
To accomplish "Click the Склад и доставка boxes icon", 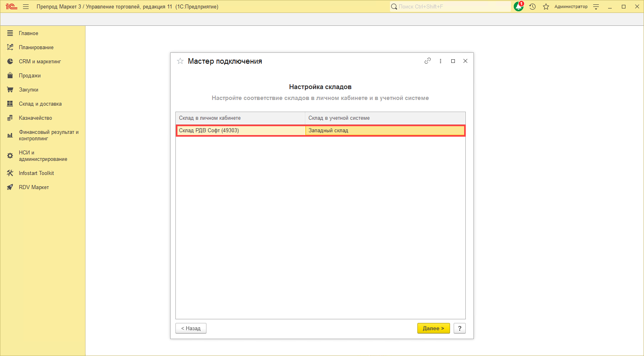I will 10,104.
